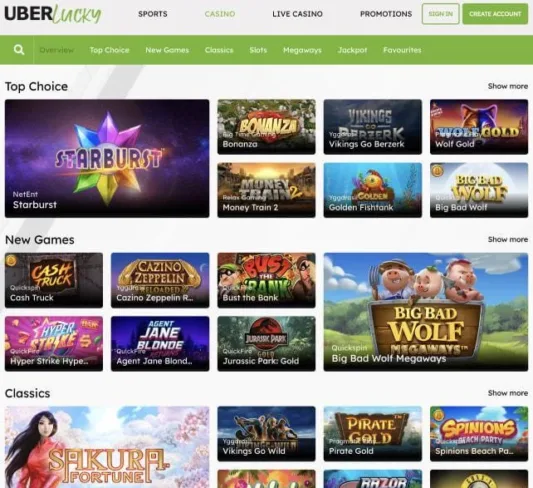The height and width of the screenshot is (488, 533).
Task: Click the search magnifier icon
Action: point(19,50)
